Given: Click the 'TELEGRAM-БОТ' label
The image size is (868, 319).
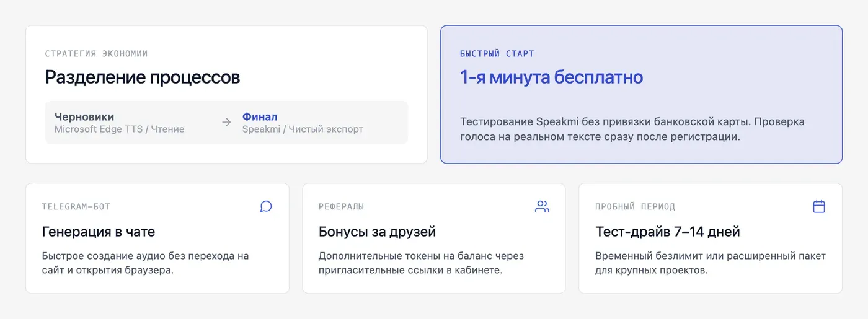Looking at the screenshot, I should 76,207.
